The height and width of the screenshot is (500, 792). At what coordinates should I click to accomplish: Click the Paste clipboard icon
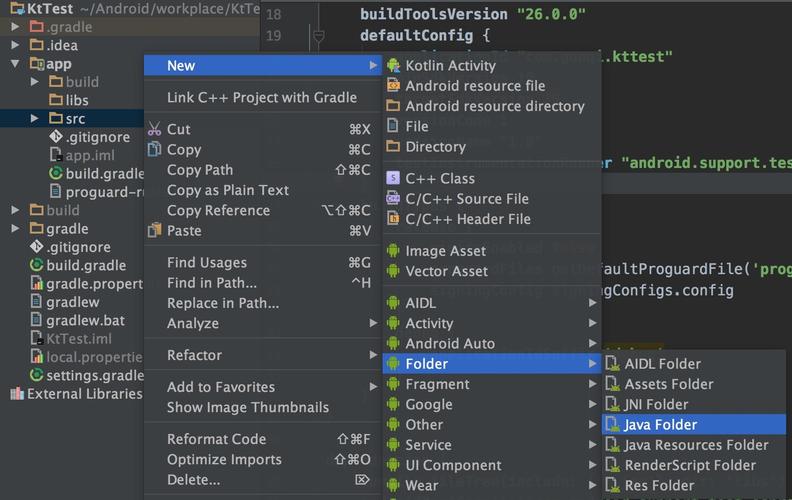coord(155,230)
